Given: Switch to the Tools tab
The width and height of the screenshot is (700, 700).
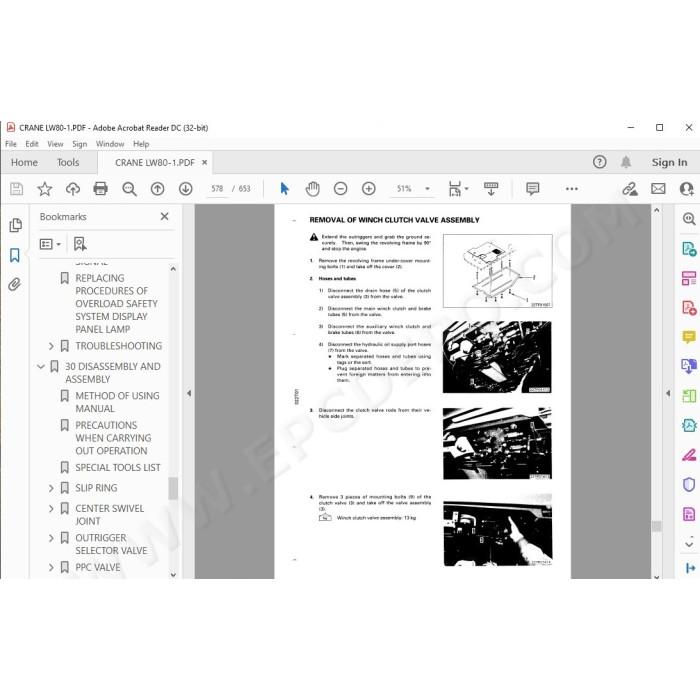Looking at the screenshot, I should (68, 162).
